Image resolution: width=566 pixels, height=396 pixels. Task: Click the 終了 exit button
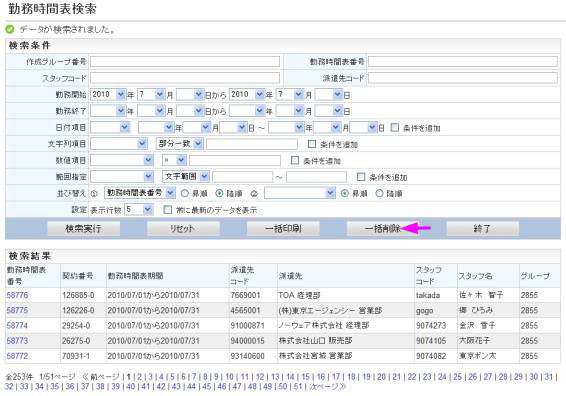pos(483,229)
